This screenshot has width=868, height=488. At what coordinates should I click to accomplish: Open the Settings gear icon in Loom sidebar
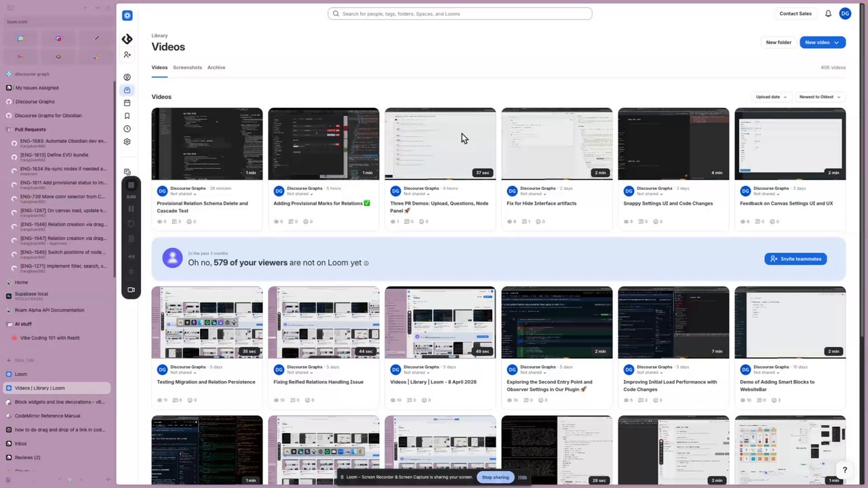[x=127, y=142]
